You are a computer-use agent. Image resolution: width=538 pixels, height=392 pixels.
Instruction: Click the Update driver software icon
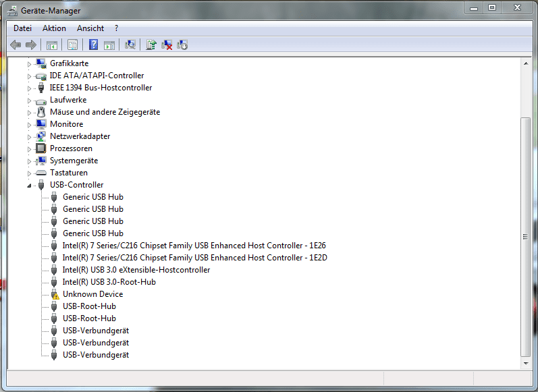click(x=151, y=45)
